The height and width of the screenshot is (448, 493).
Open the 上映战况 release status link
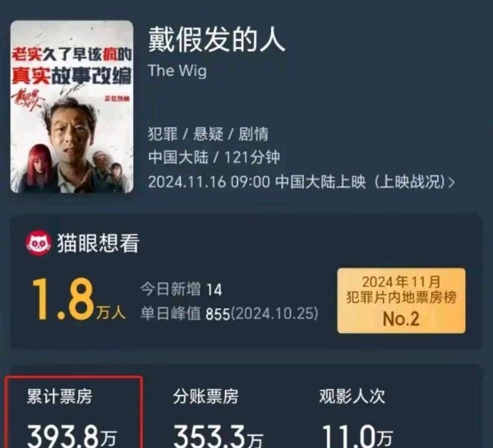pyautogui.click(x=410, y=182)
